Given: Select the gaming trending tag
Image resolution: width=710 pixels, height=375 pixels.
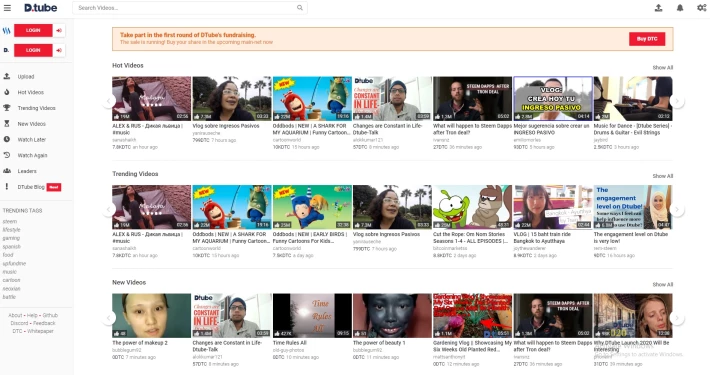Looking at the screenshot, I should click(x=11, y=238).
